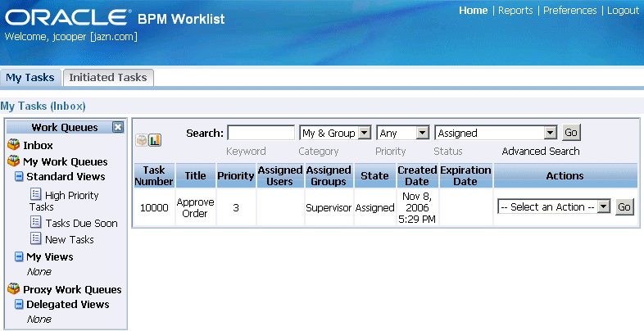This screenshot has width=644, height=331.
Task: Click in the Search keyword field
Action: [261, 133]
